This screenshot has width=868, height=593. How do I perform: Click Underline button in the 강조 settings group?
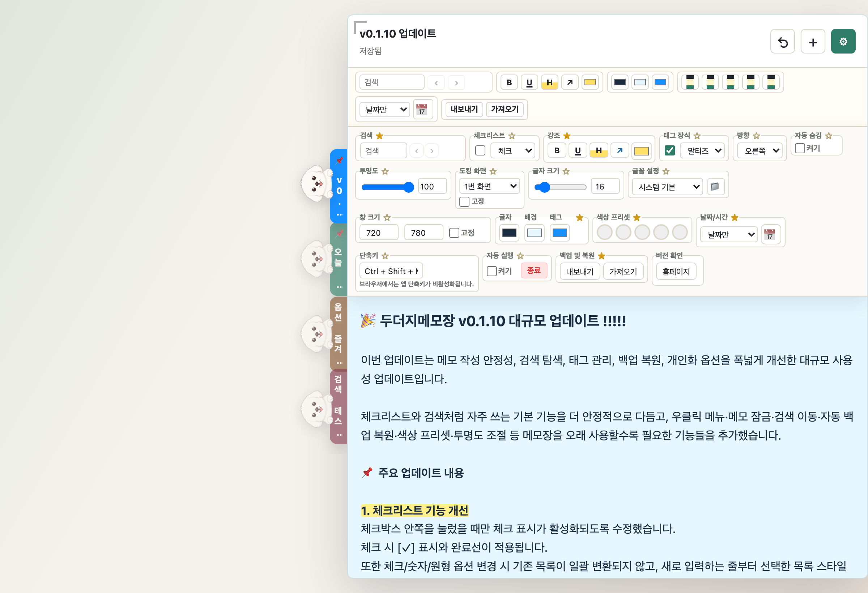578,150
